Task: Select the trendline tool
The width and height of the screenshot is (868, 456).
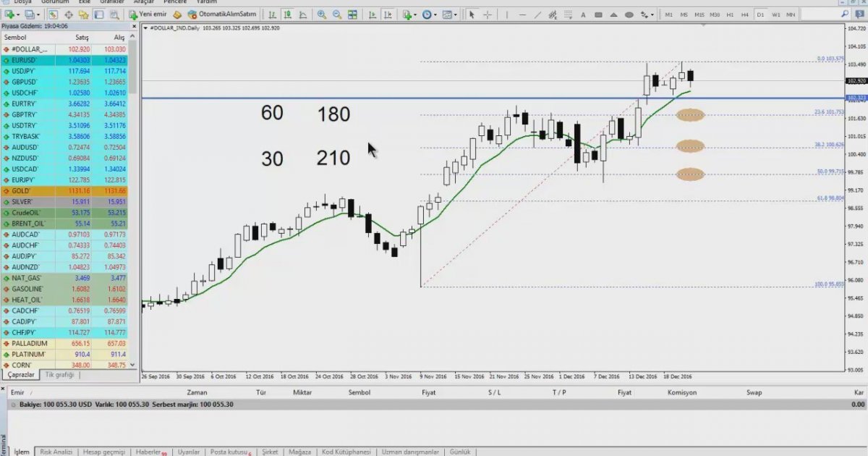Action: click(537, 14)
